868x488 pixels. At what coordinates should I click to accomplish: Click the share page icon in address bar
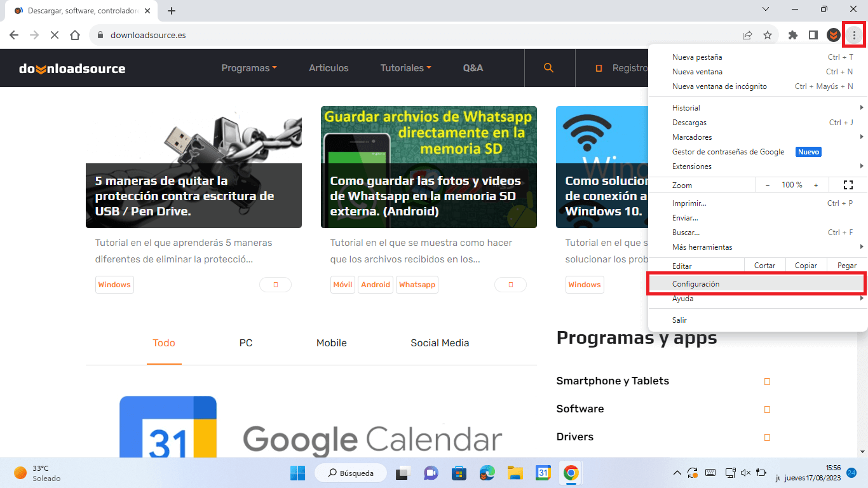click(x=747, y=35)
